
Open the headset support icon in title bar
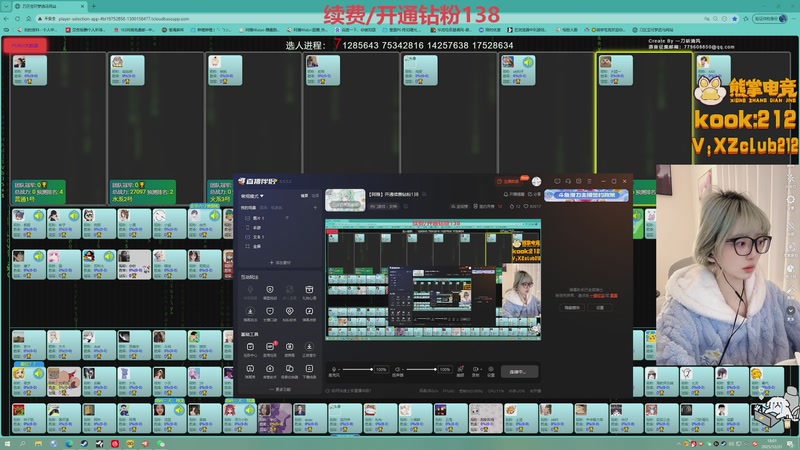[x=568, y=181]
